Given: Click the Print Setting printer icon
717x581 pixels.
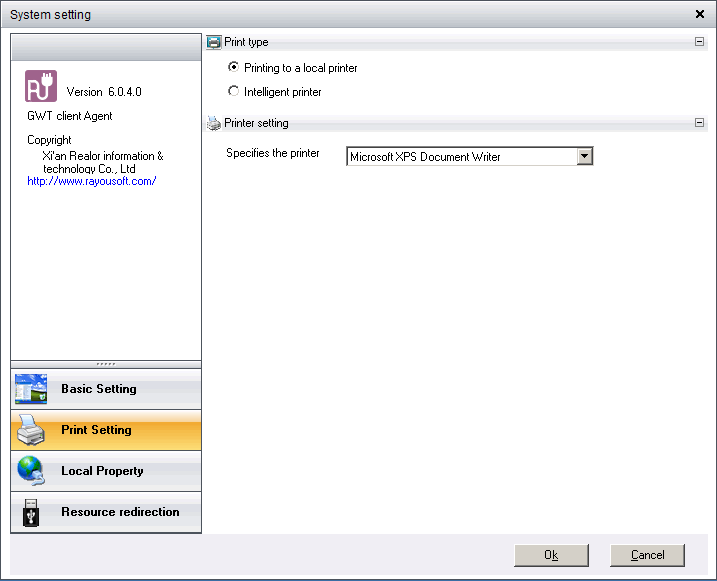Looking at the screenshot, I should pyautogui.click(x=31, y=430).
